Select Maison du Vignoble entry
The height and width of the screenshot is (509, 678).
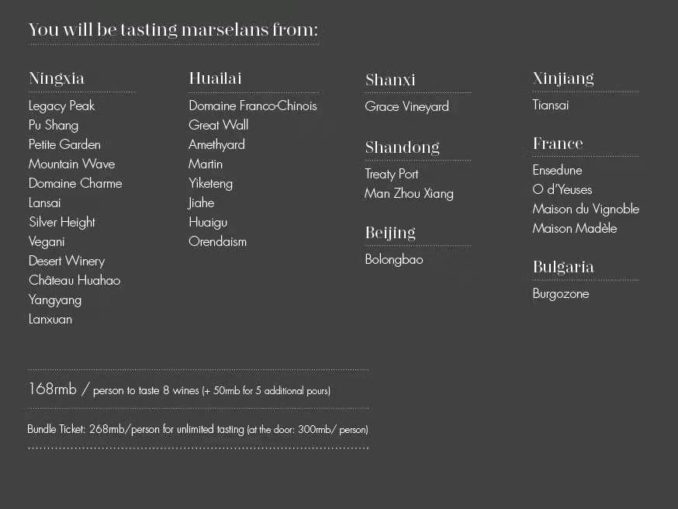pos(585,209)
